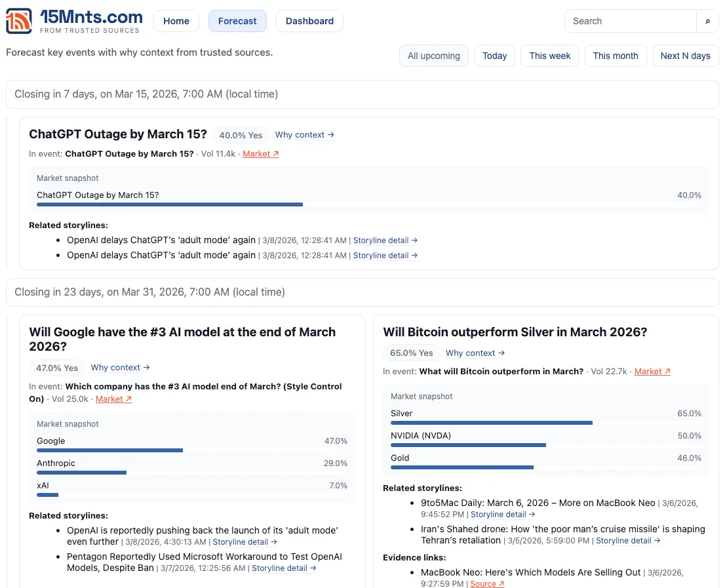Filter forecasts by This month

(x=616, y=56)
